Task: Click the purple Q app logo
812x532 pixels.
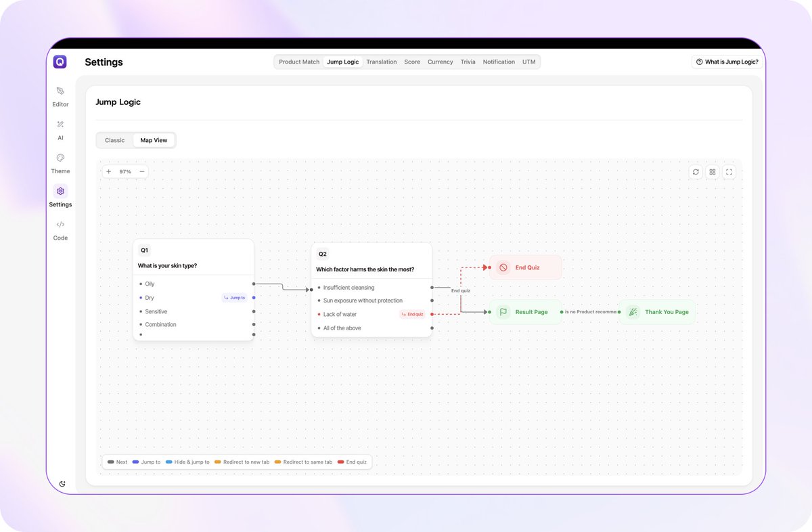Action: tap(60, 62)
